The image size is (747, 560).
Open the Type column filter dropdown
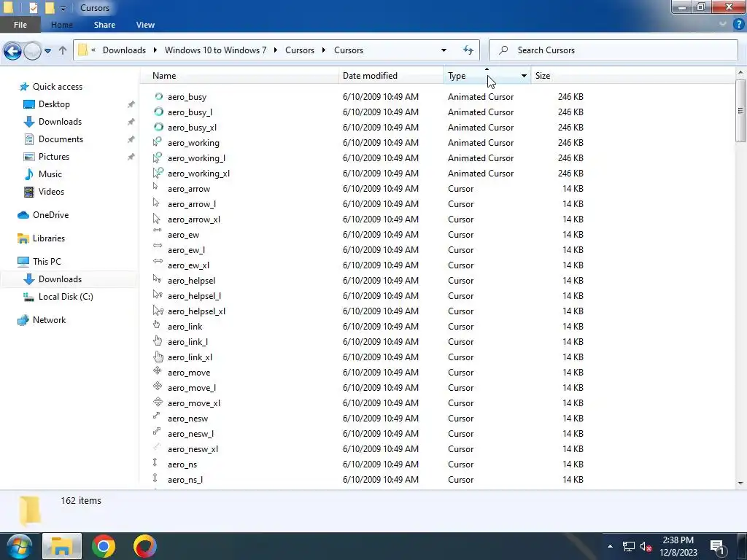(x=524, y=76)
